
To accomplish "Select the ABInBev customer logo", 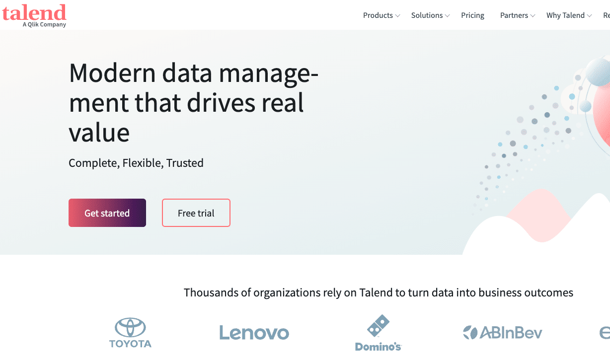I will (502, 332).
